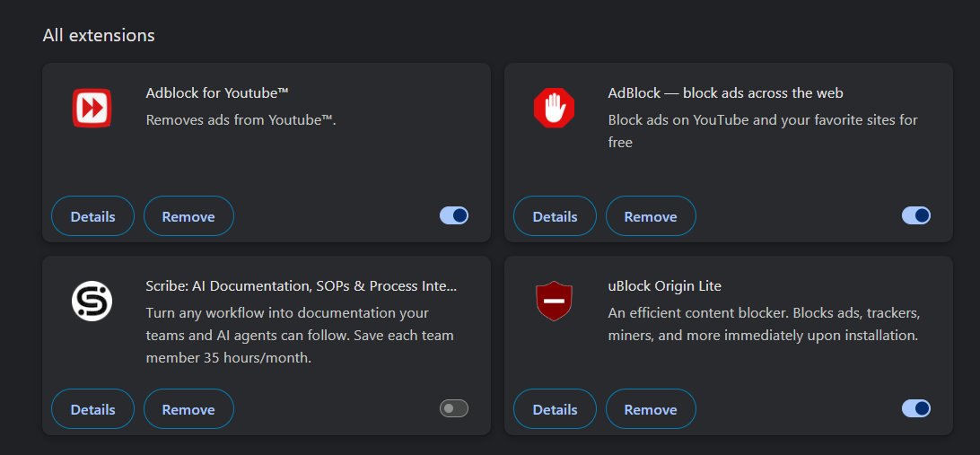The image size is (980, 455).
Task: Open Details for the Scribe extension
Action: tap(92, 409)
